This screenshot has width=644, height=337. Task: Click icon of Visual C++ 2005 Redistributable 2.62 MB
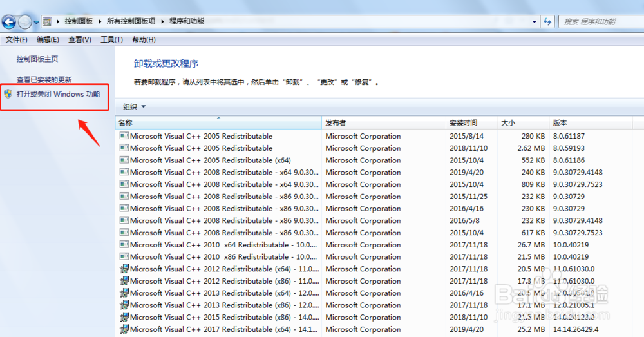(124, 148)
